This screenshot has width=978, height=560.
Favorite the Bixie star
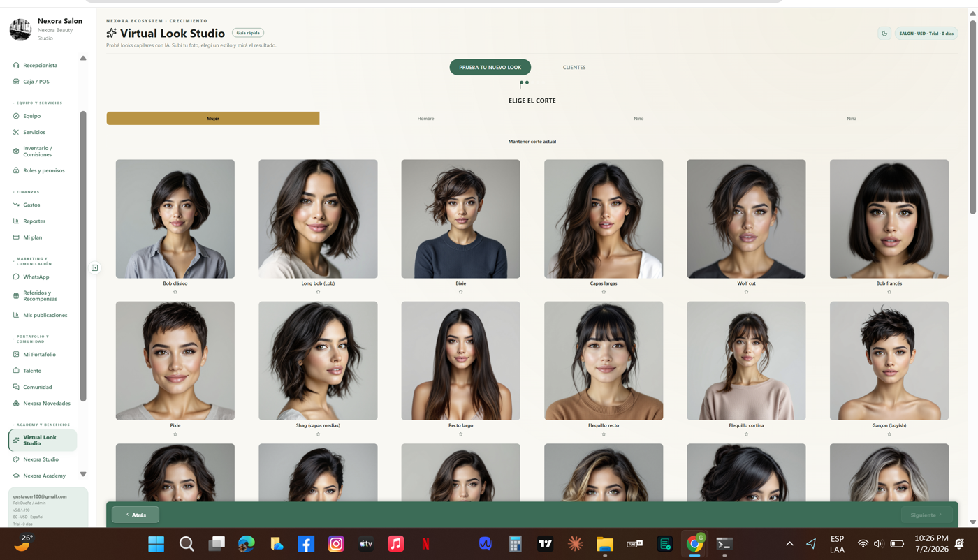click(x=461, y=292)
